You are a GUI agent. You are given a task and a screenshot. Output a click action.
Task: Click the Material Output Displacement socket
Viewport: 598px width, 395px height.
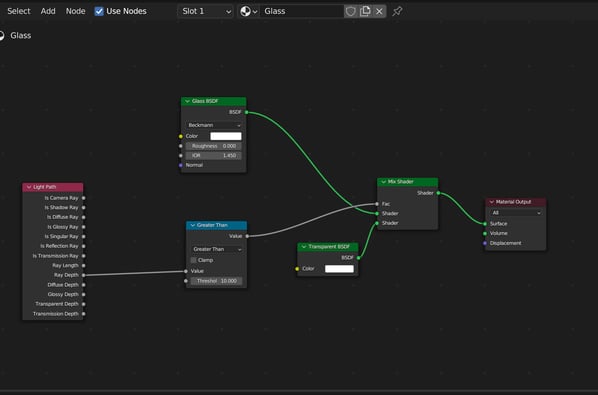[485, 243]
